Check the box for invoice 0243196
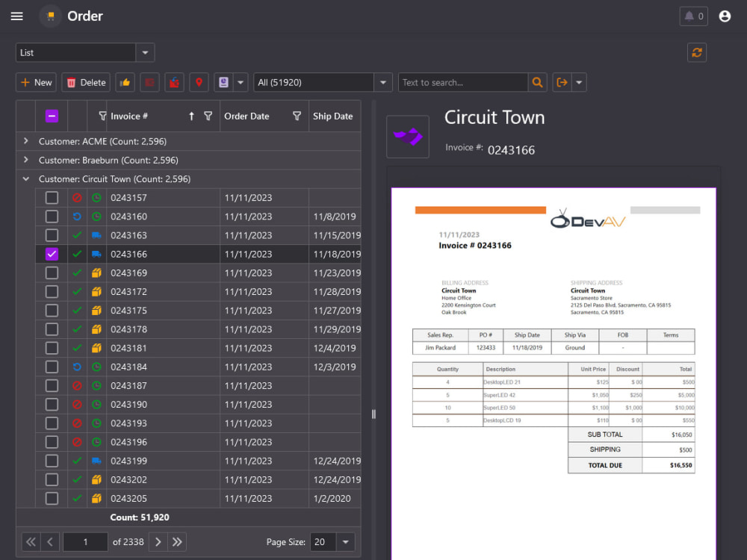Viewport: 747px width, 560px height. click(x=52, y=442)
